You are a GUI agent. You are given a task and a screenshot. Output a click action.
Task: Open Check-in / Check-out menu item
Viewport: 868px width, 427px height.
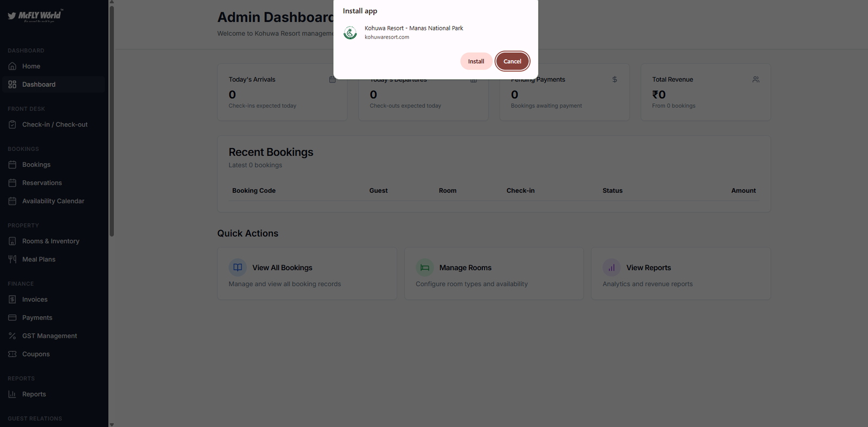(x=53, y=125)
